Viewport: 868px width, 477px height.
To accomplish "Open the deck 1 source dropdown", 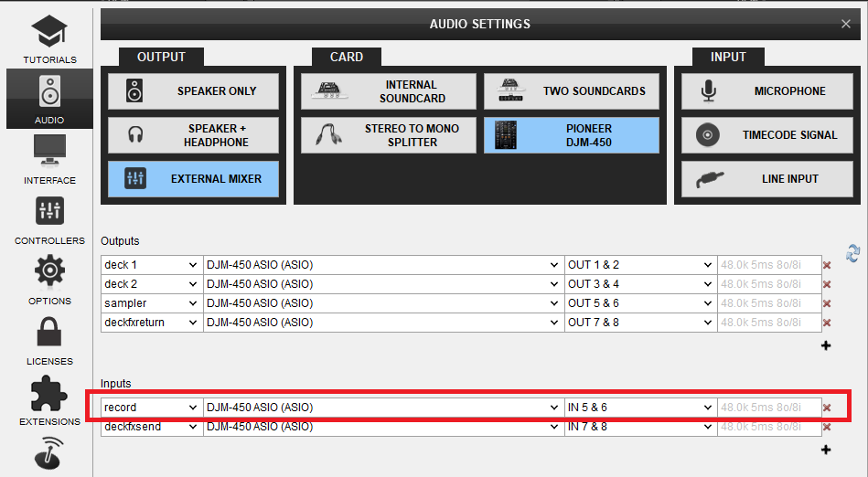I will 152,265.
